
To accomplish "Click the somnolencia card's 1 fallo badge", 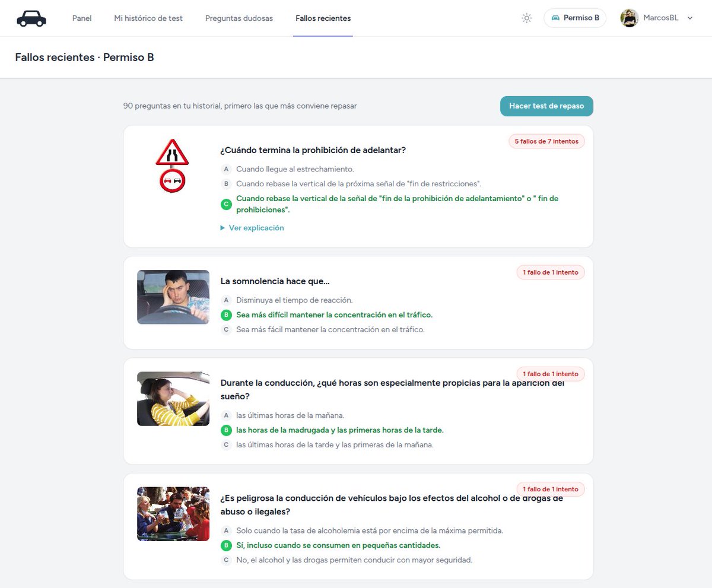I will (x=551, y=272).
